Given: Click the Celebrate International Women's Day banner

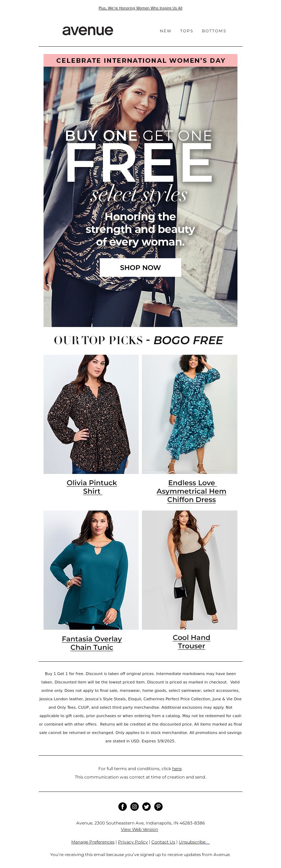Looking at the screenshot, I should [x=140, y=60].
